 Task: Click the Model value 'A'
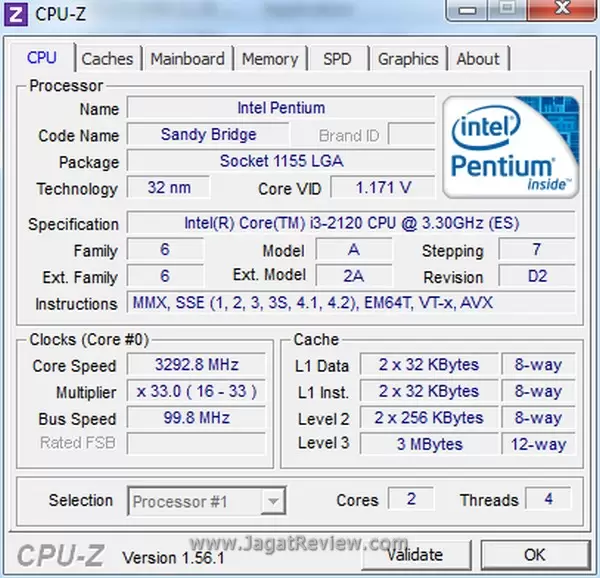point(354,249)
